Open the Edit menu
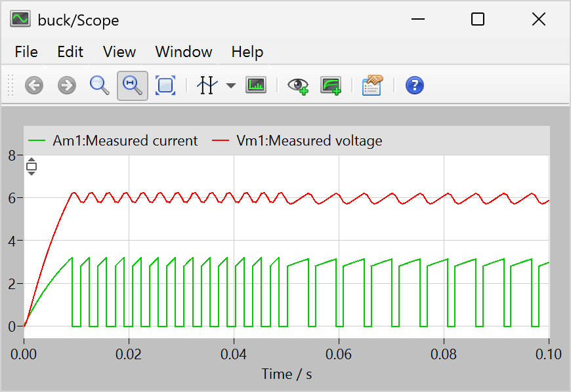This screenshot has width=571, height=392. point(70,52)
